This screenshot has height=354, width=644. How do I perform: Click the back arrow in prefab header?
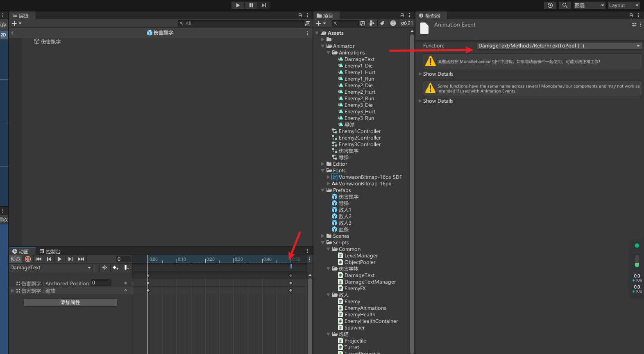coord(12,33)
